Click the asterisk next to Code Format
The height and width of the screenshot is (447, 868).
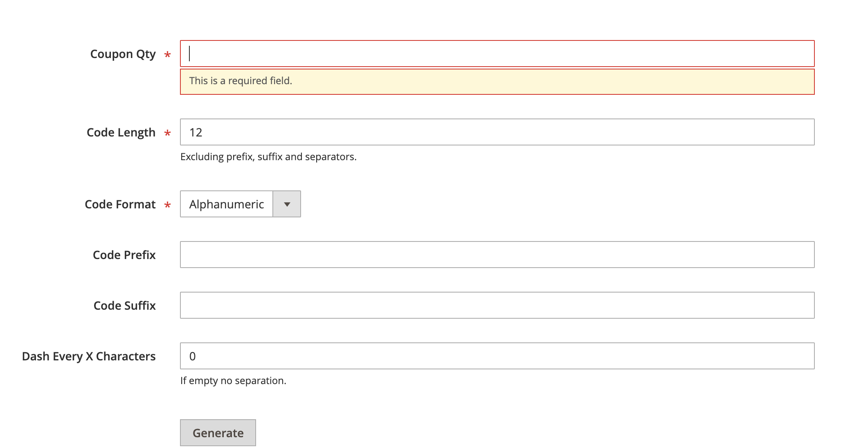(x=168, y=204)
